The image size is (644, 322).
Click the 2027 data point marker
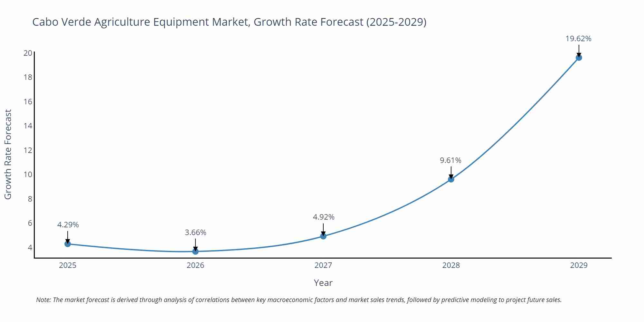(323, 236)
